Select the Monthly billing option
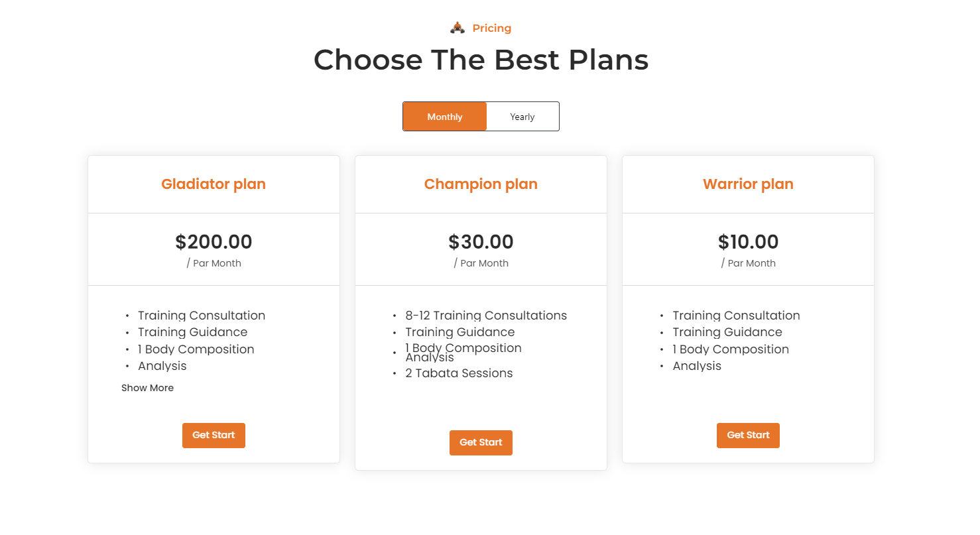Screen dimensions: 980x535 coord(444,116)
